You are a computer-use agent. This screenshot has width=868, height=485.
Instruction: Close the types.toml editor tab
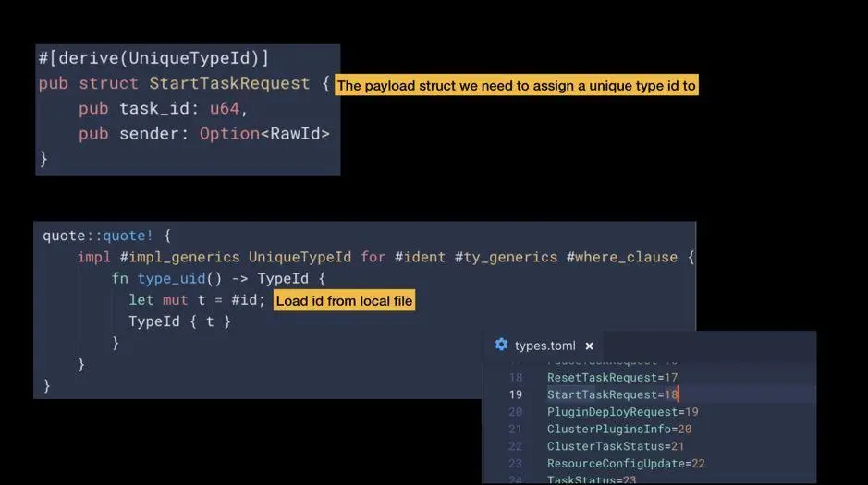pyautogui.click(x=589, y=346)
